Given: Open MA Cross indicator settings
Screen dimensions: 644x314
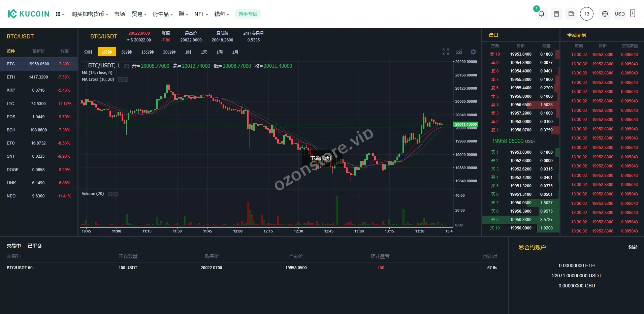Looking at the screenshot, I should [x=120, y=80].
